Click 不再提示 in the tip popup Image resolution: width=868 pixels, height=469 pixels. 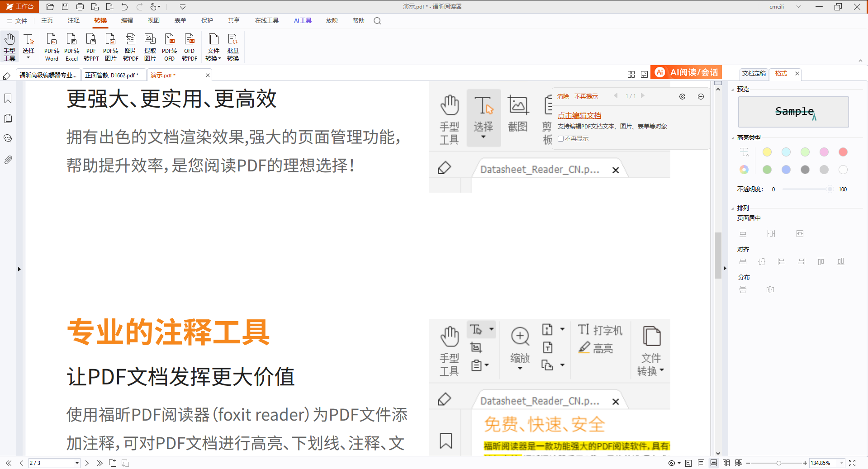[x=586, y=96]
